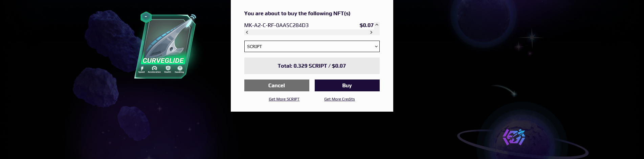644x159 pixels.
Task: Click the Handling steering wheel icon
Action: coord(180,68)
